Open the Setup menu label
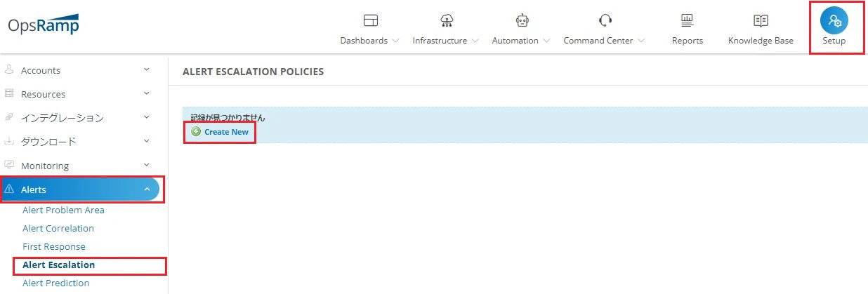The image size is (868, 294). (x=834, y=41)
